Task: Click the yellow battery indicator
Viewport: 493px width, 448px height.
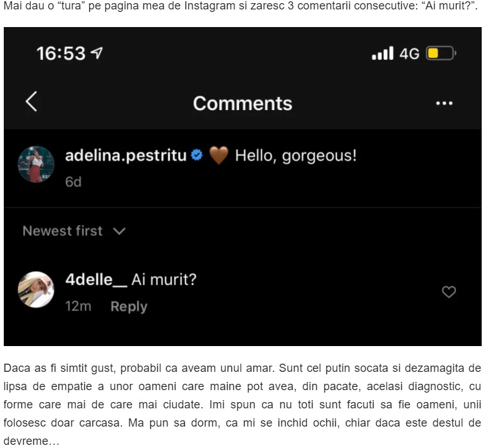Action: click(440, 53)
